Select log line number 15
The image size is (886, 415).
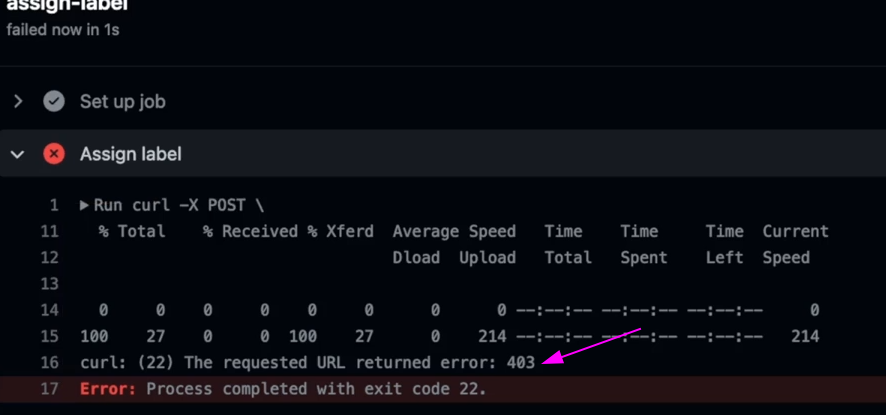(51, 336)
